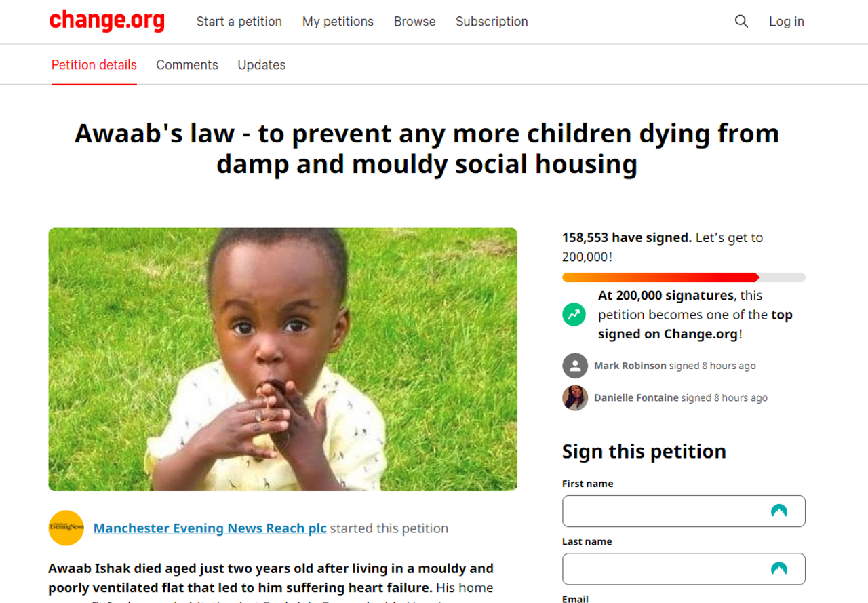Open the Browse menu item
Image resolution: width=868 pixels, height=603 pixels.
414,22
